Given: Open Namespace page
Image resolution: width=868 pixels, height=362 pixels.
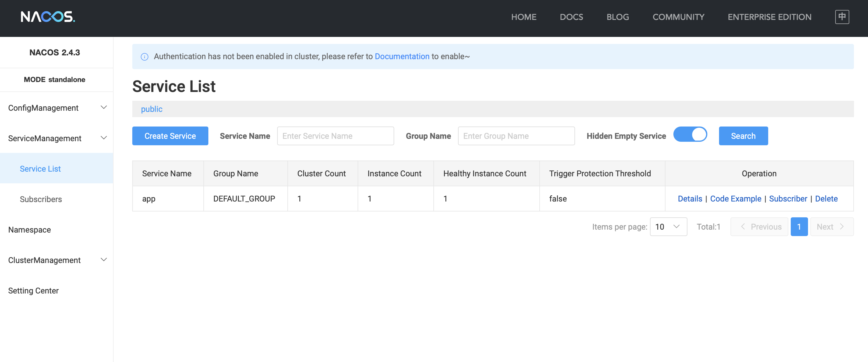Looking at the screenshot, I should (56, 229).
